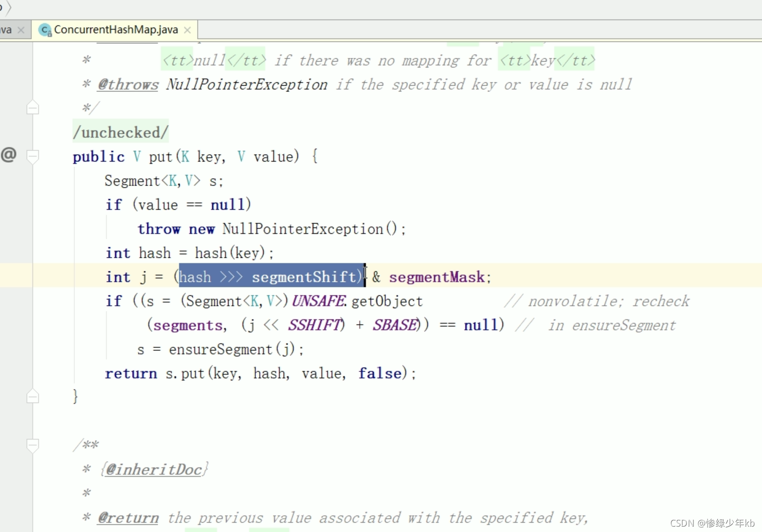Click the 'SBASE' constant

point(395,325)
